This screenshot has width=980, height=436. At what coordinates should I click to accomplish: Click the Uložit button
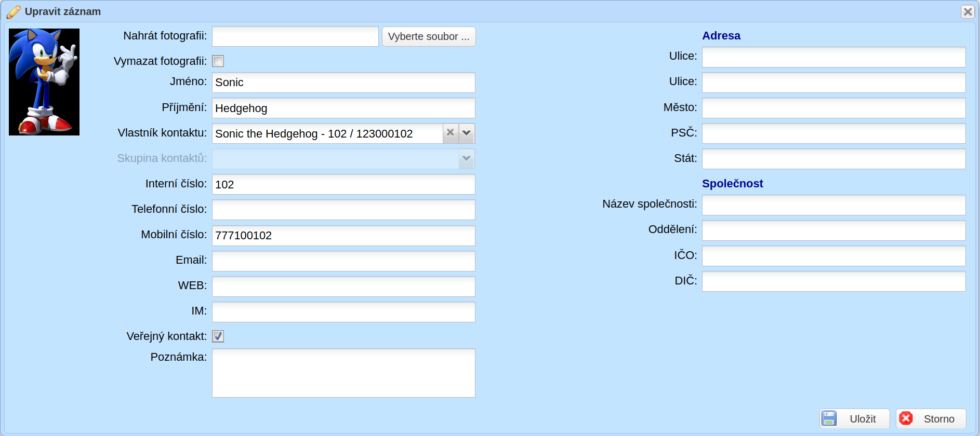855,418
